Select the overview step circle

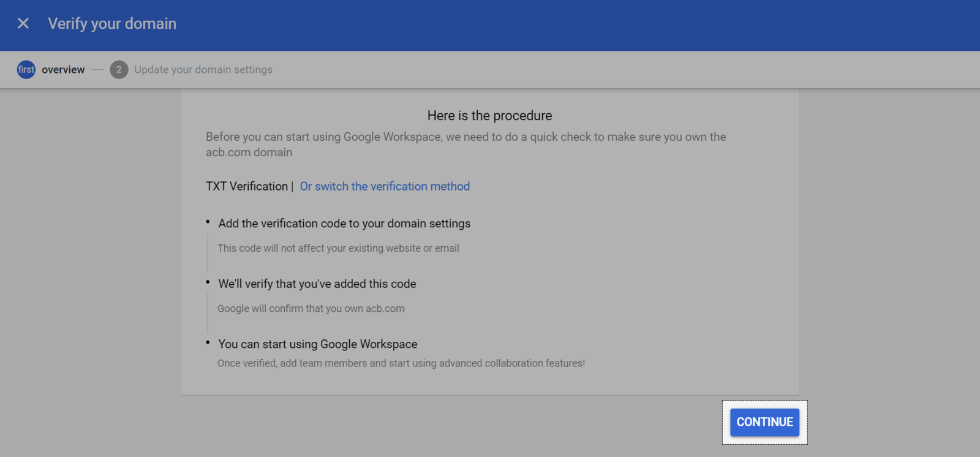(26, 69)
